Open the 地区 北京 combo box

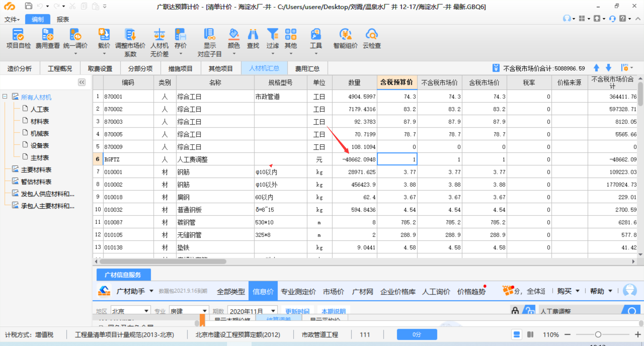(x=130, y=311)
